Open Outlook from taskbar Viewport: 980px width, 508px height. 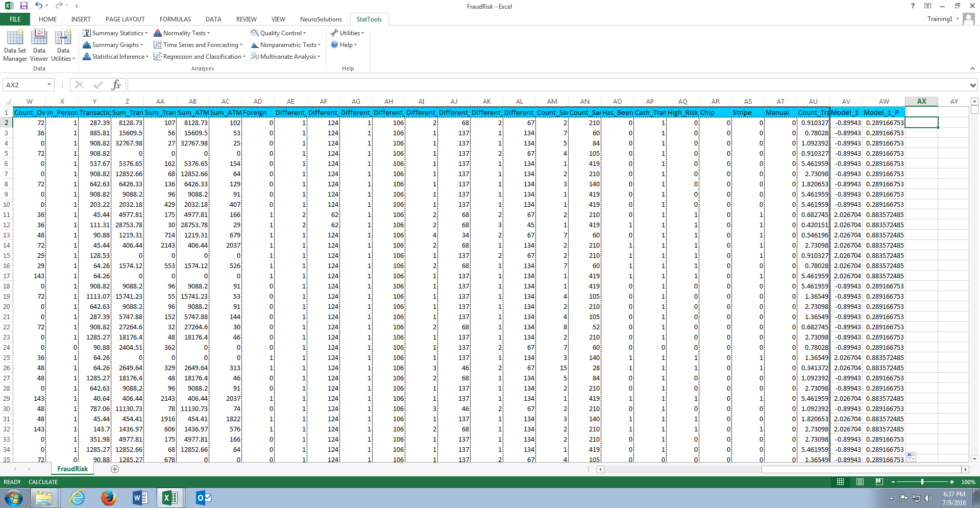point(203,498)
